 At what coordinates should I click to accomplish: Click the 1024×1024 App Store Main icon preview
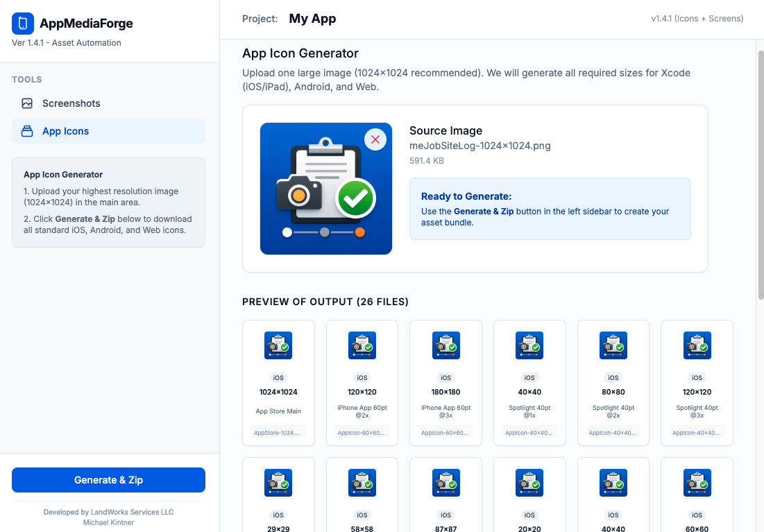tap(278, 345)
